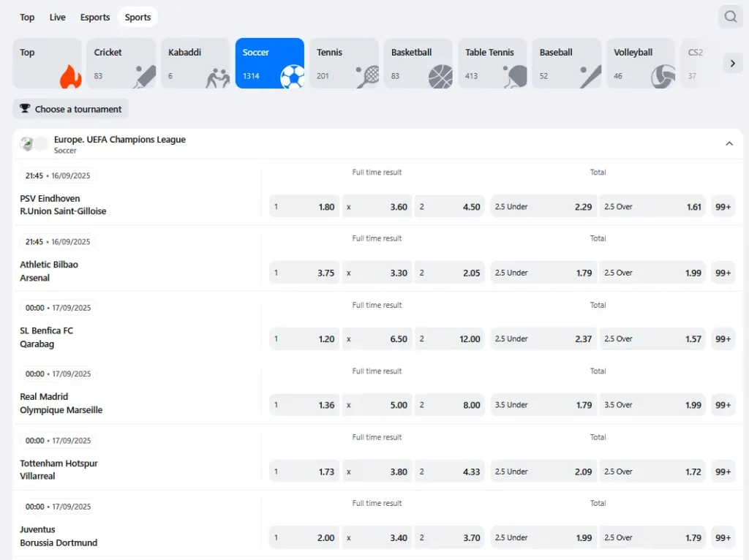Pick the Baseball sport category
This screenshot has height=560, width=749.
coord(565,63)
